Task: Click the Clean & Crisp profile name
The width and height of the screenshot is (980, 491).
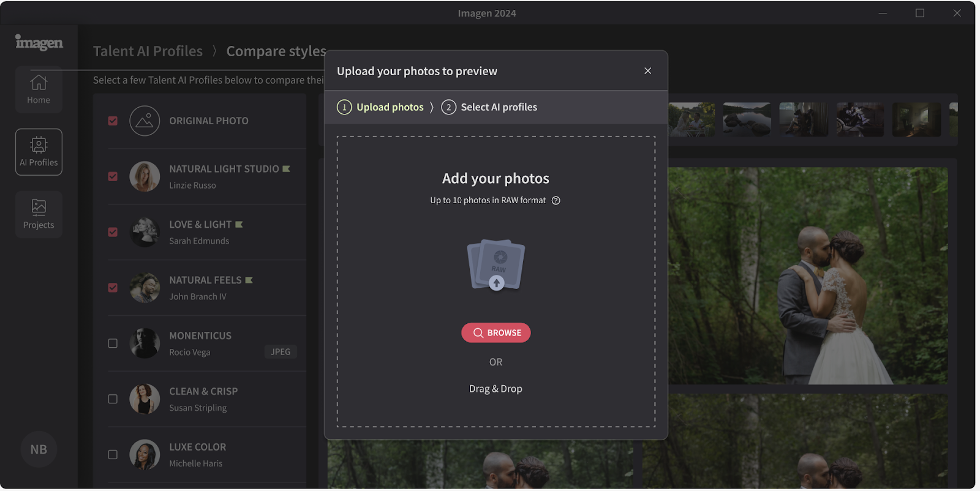Action: pyautogui.click(x=203, y=391)
